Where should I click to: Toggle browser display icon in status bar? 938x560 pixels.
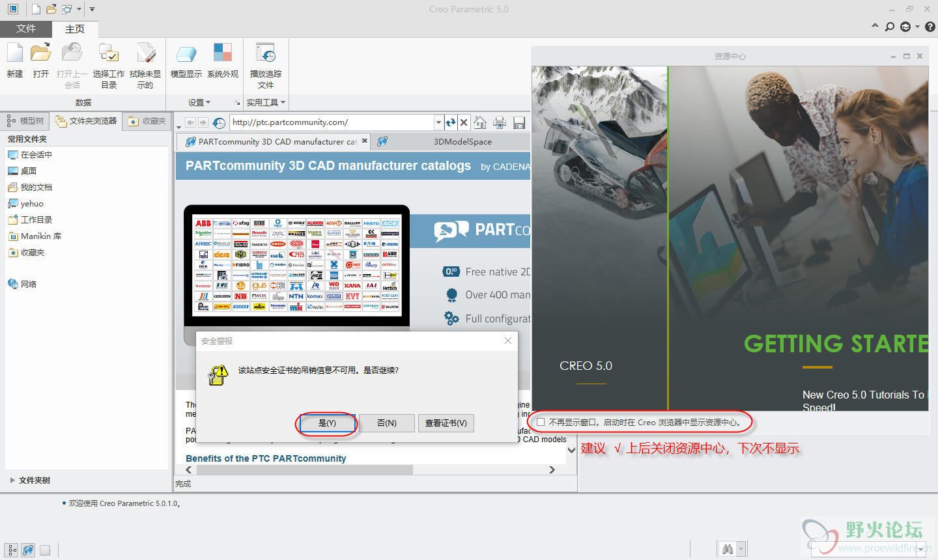click(x=28, y=550)
